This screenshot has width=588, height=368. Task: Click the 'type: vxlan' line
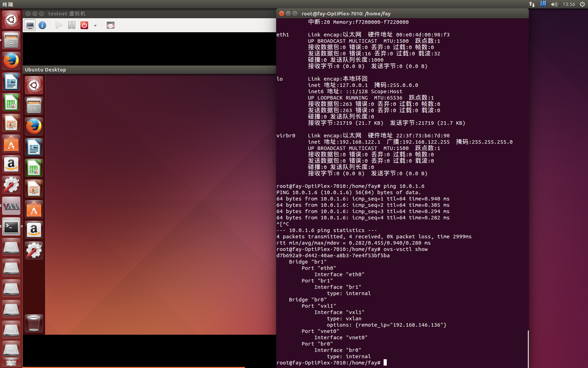click(344, 319)
